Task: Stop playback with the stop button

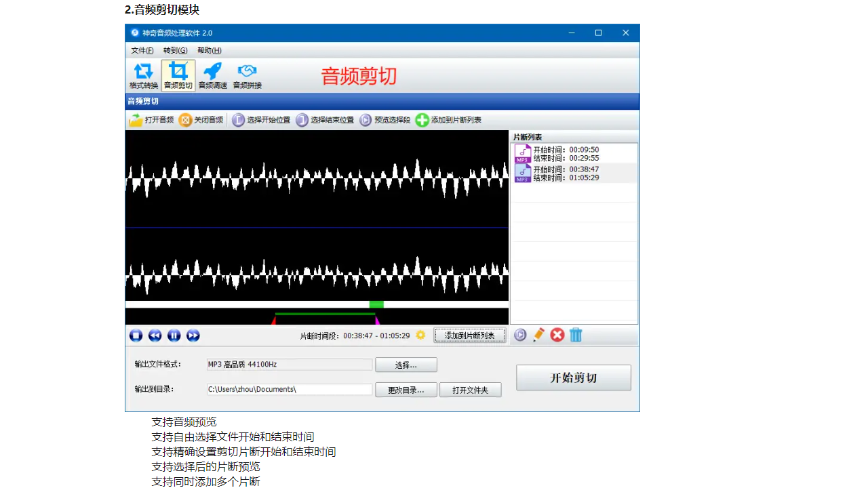Action: click(136, 335)
